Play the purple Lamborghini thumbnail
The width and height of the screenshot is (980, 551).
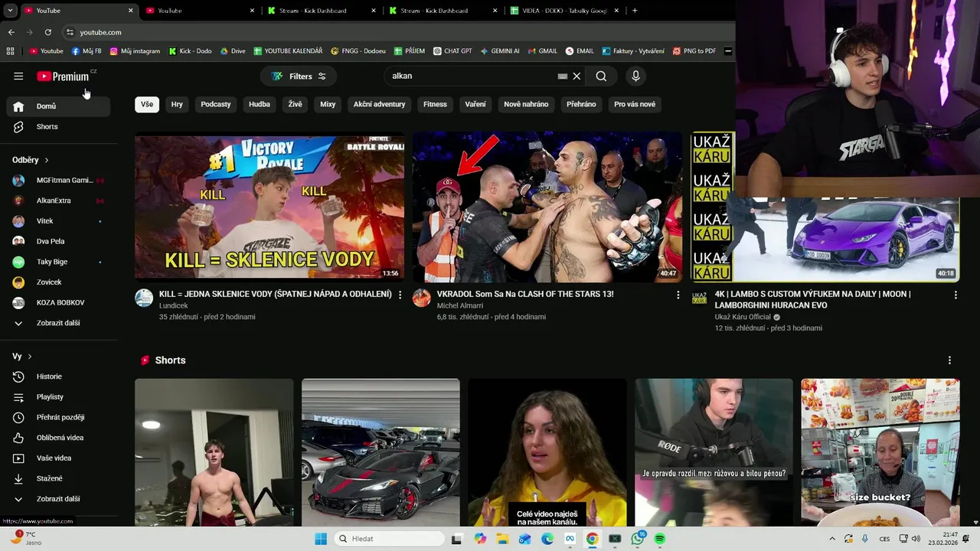click(825, 207)
